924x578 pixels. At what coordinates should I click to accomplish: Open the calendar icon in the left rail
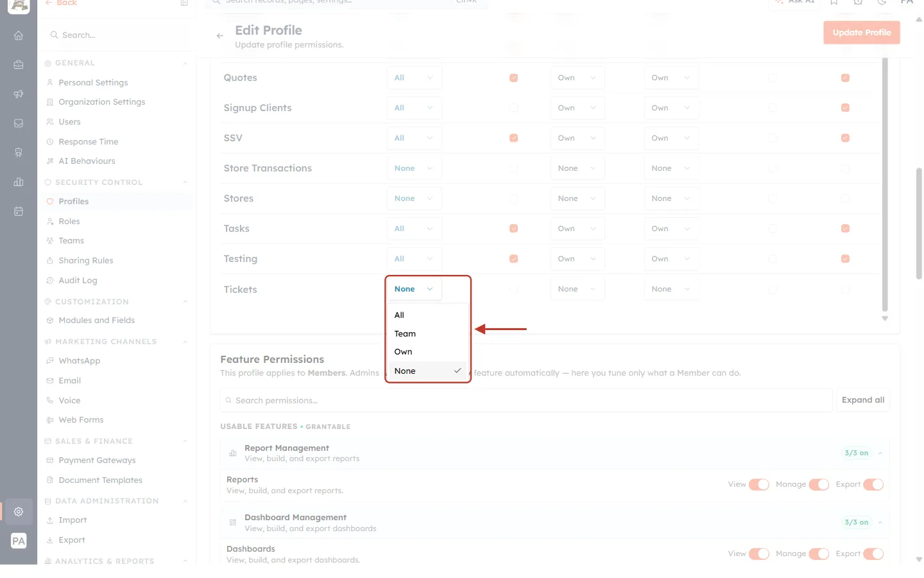click(19, 211)
